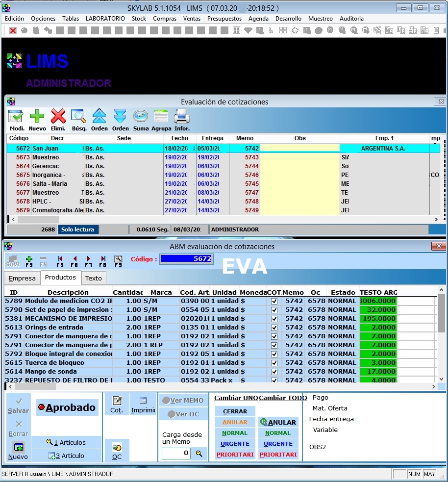The width and height of the screenshot is (448, 482).
Task: Open the Presupuestos menu
Action: [x=224, y=19]
